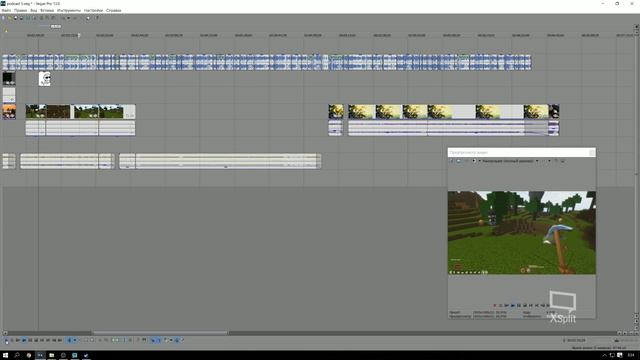Select the Normal Edit tool
The image size is (640, 360).
click(x=69, y=340)
